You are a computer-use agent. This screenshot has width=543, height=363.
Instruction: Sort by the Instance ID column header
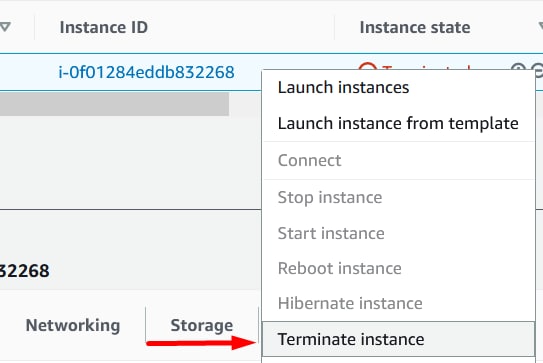[x=104, y=27]
